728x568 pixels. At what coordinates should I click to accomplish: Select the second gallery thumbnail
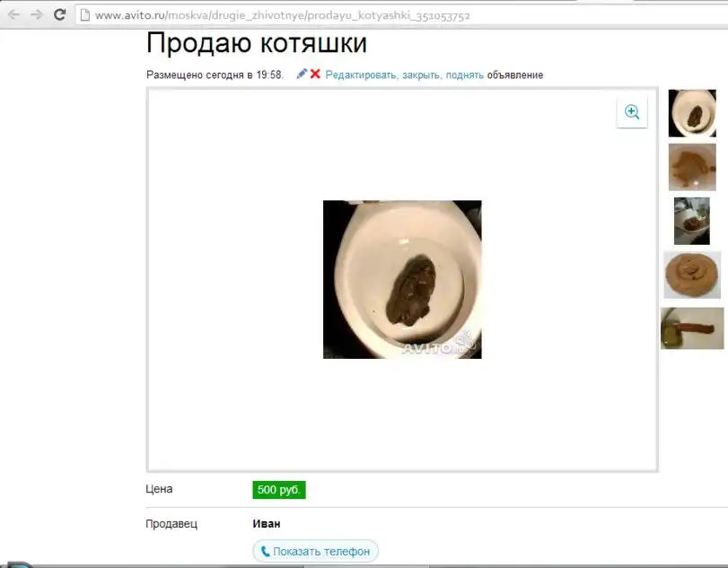click(x=692, y=167)
